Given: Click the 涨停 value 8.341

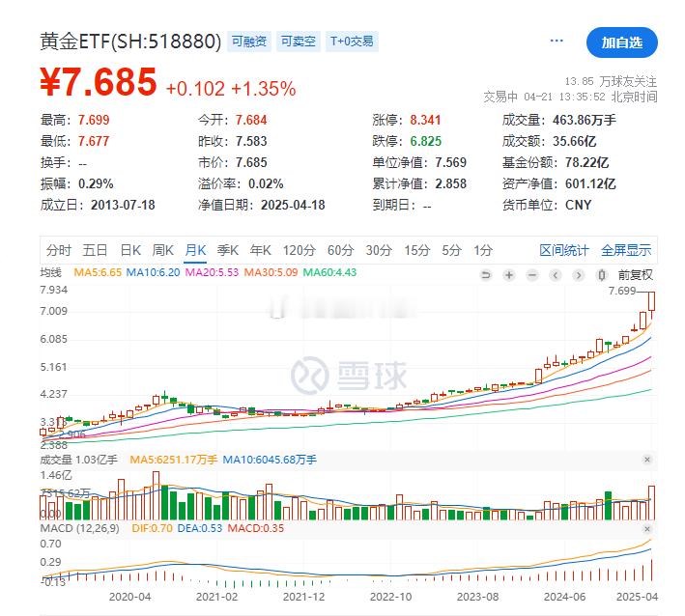Looking at the screenshot, I should click(x=425, y=120).
